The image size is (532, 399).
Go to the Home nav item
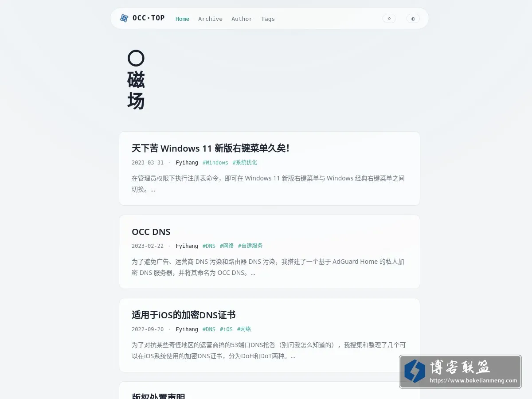click(x=182, y=19)
